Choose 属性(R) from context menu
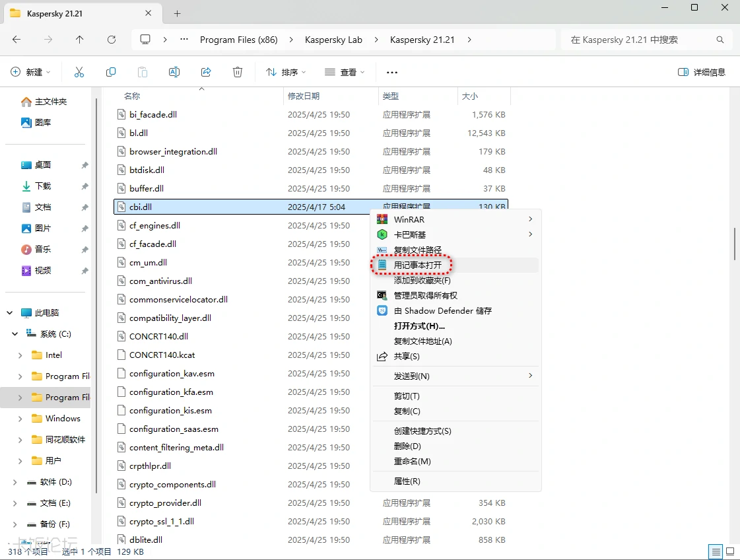 (407, 481)
